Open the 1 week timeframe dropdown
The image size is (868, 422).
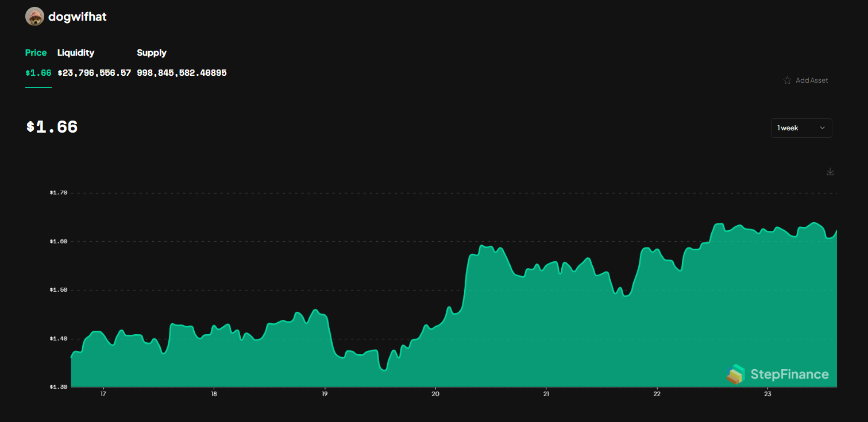(x=801, y=127)
